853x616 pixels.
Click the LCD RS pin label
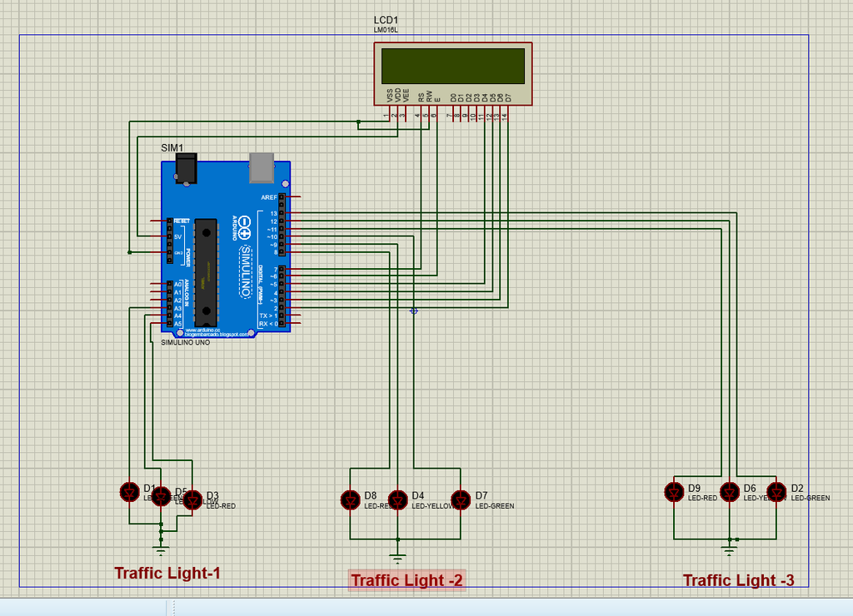(x=421, y=97)
